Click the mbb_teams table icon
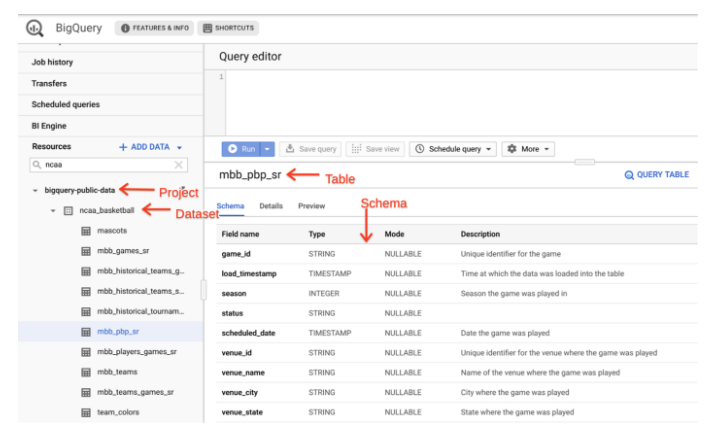Screen dimensions: 725x429 (x=86, y=372)
